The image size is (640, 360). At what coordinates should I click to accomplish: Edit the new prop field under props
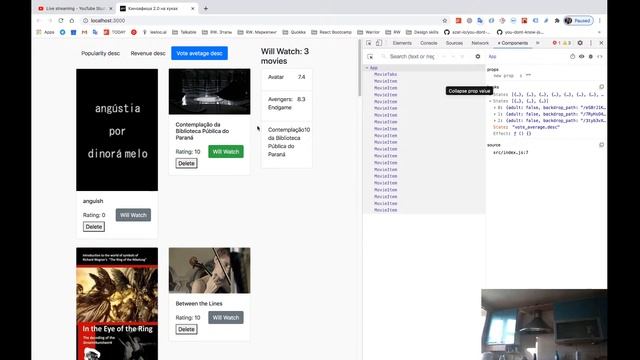pos(503,76)
